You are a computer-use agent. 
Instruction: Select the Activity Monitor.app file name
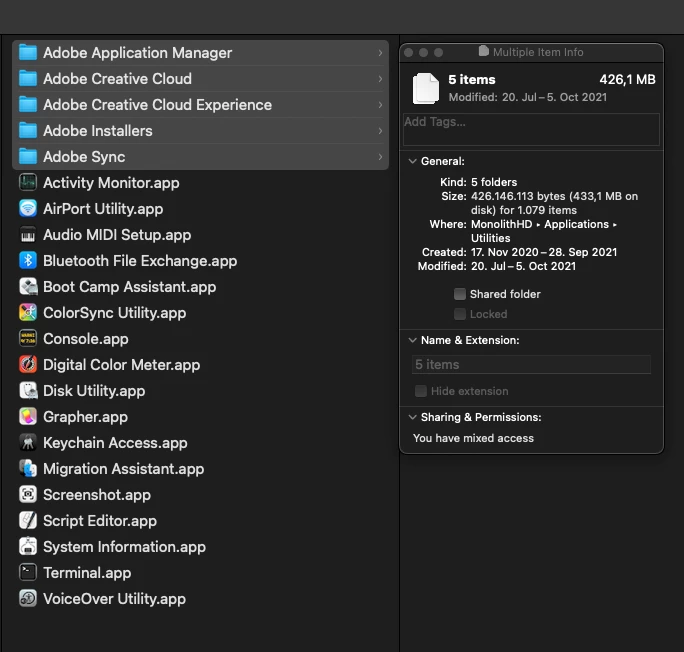tap(111, 183)
